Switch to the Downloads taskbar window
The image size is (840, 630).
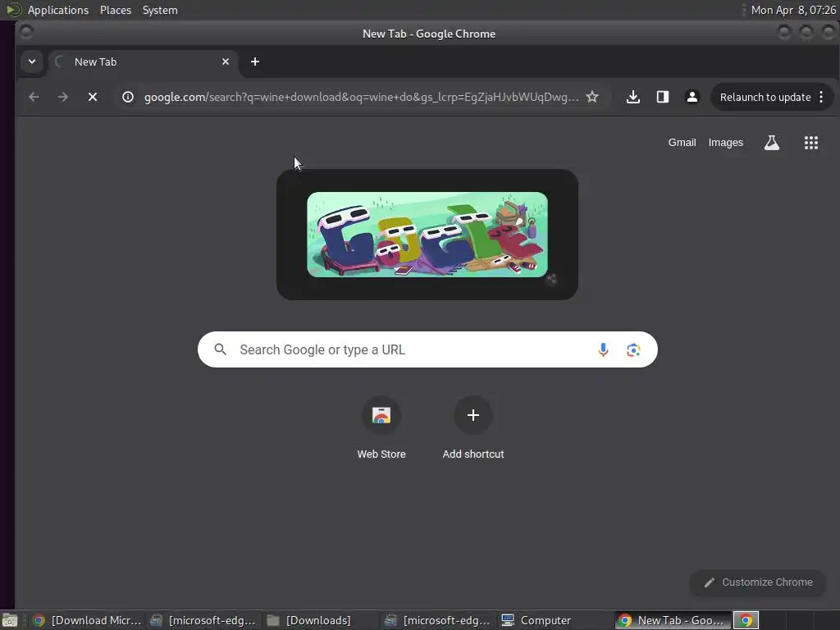tap(321, 620)
